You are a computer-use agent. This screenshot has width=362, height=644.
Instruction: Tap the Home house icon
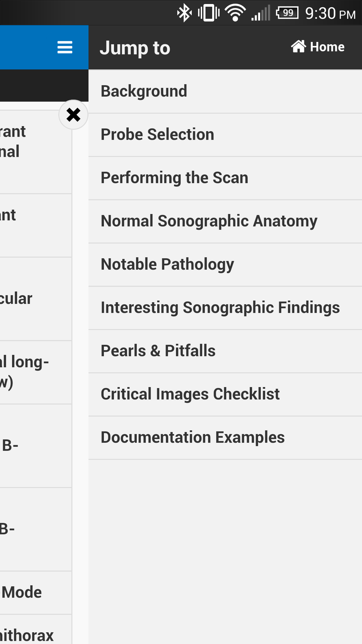(x=298, y=47)
